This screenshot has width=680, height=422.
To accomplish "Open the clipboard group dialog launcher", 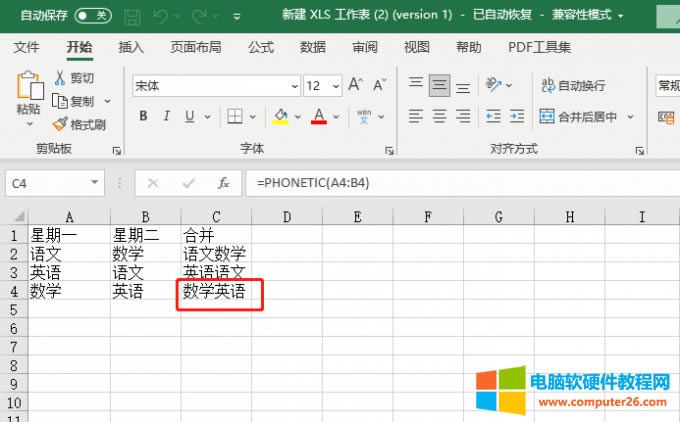I will click(x=117, y=150).
